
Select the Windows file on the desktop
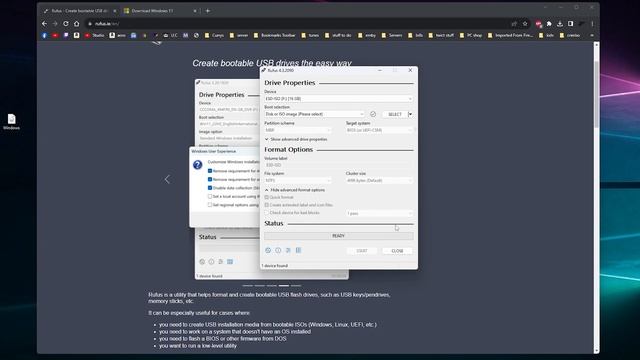click(11, 122)
